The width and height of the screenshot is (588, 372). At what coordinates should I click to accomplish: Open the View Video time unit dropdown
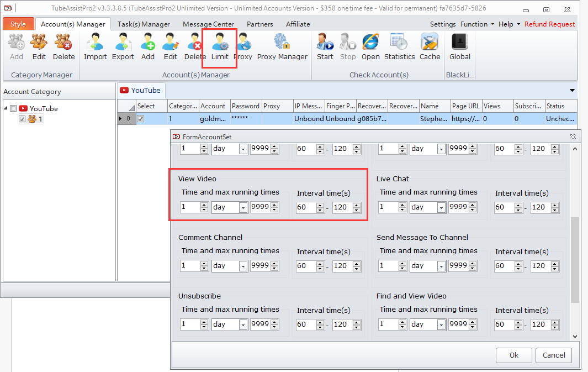[x=242, y=207]
